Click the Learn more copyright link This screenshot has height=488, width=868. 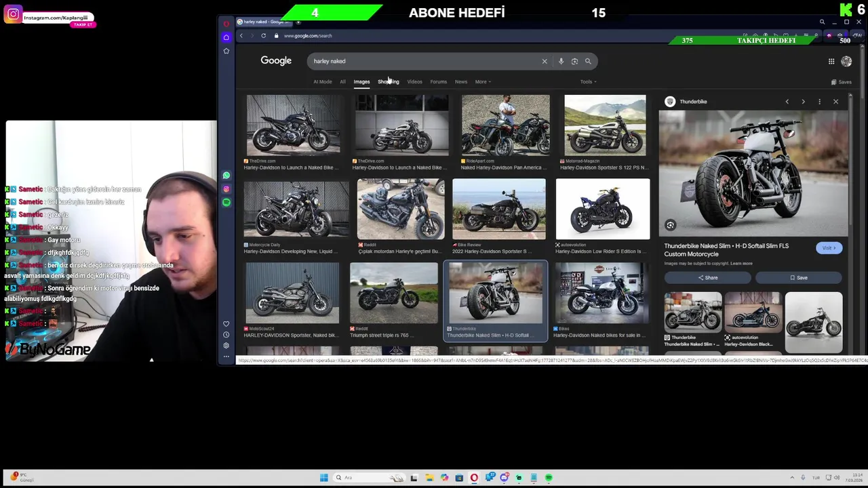(x=741, y=264)
